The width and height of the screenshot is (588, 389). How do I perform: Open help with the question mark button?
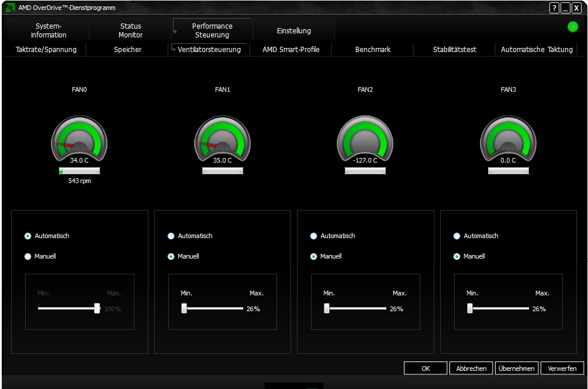554,8
